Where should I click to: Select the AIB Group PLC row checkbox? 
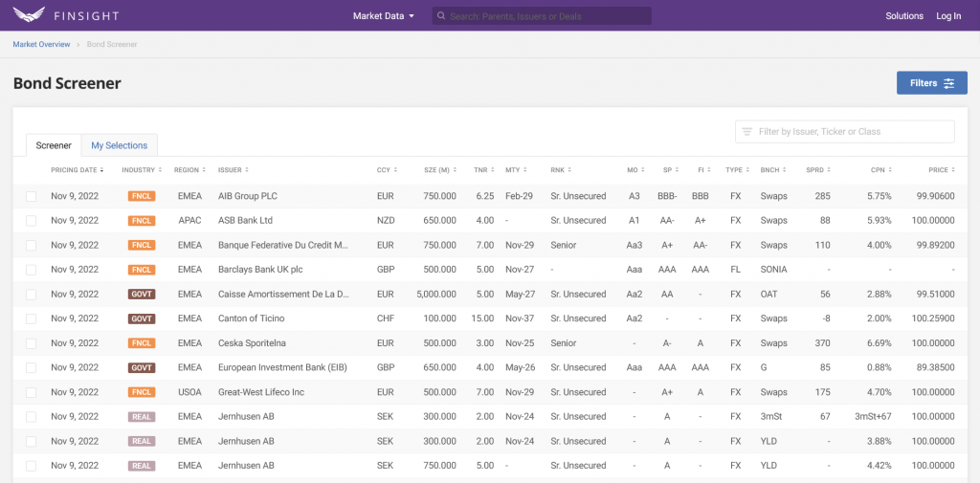32,196
